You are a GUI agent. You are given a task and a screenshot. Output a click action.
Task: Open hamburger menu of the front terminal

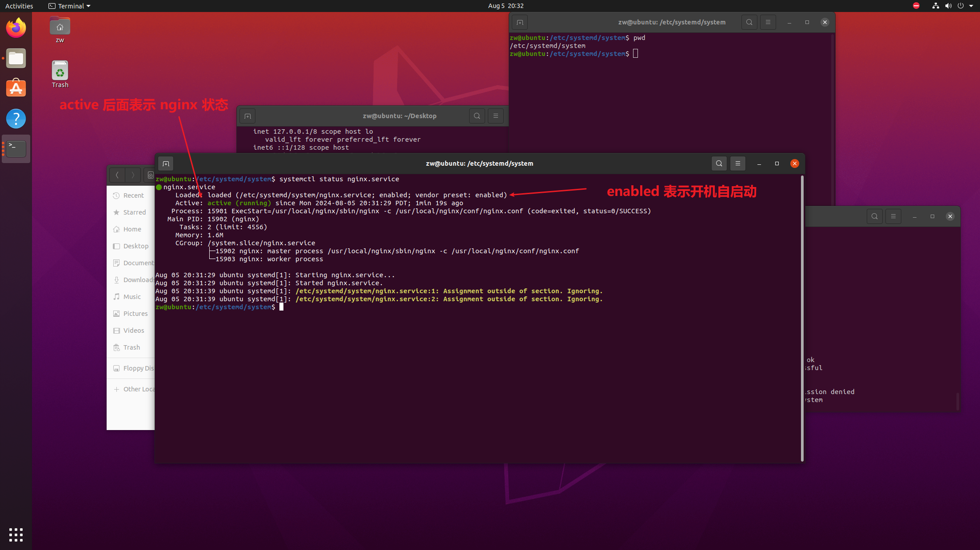[x=737, y=164]
